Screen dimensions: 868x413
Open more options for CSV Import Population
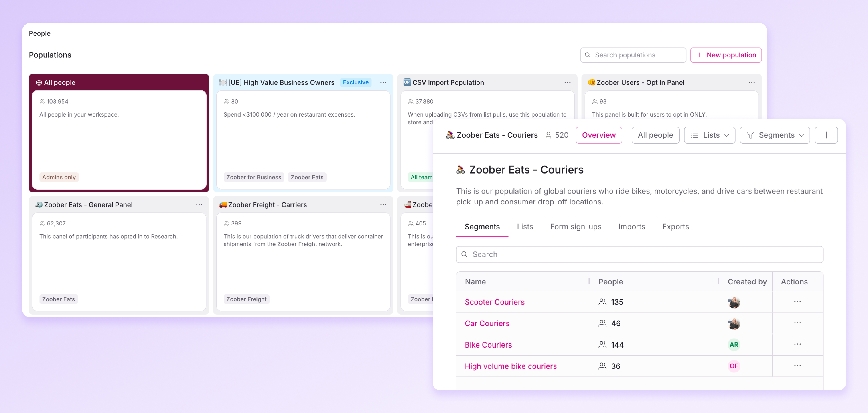tap(568, 83)
